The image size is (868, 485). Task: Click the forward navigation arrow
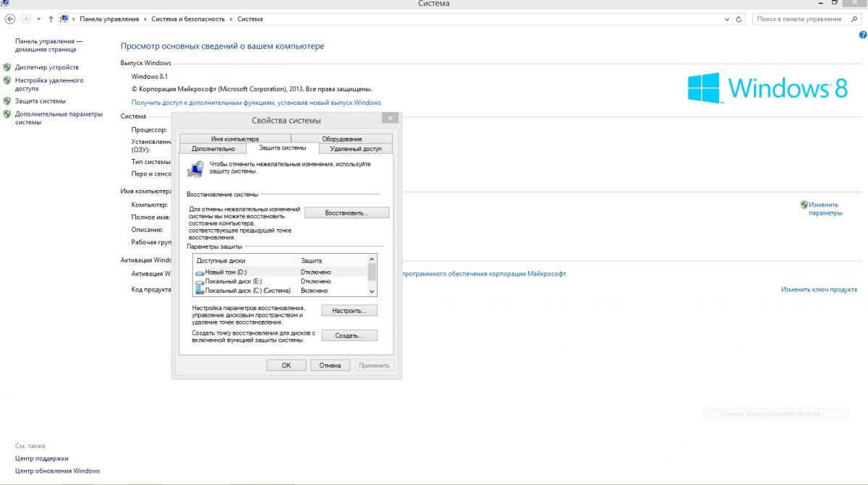tap(25, 19)
